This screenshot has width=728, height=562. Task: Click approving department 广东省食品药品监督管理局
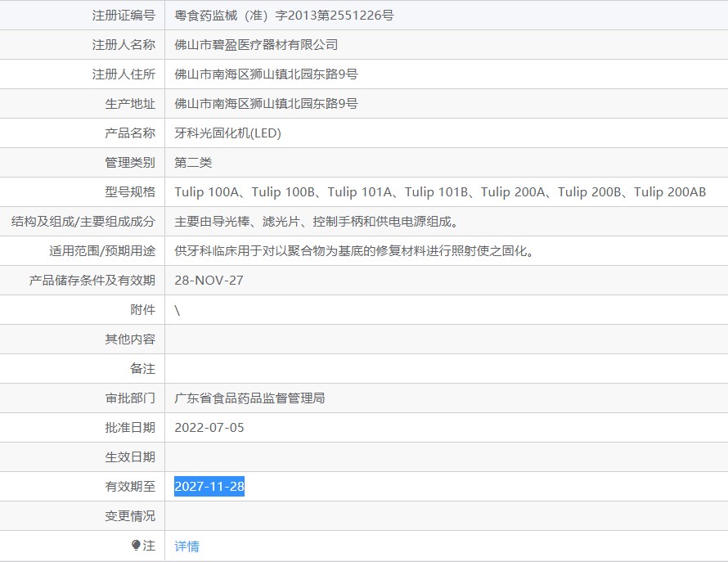click(x=249, y=398)
